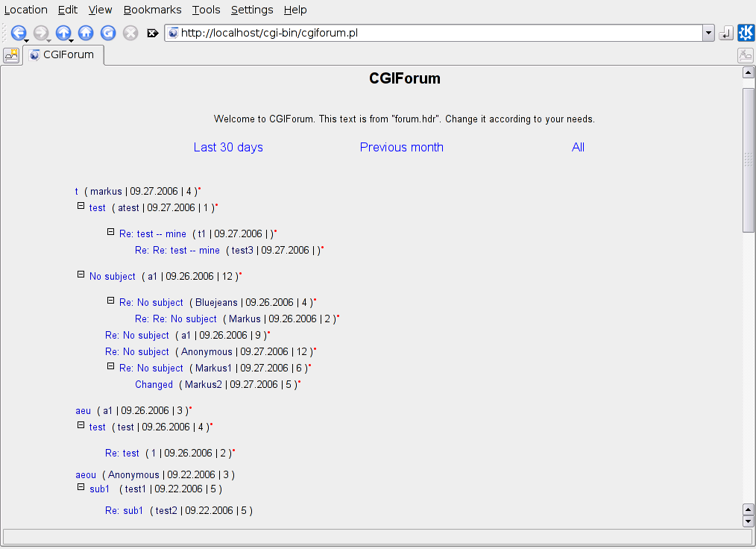Clear the location bar with the eraser icon

coord(153,33)
